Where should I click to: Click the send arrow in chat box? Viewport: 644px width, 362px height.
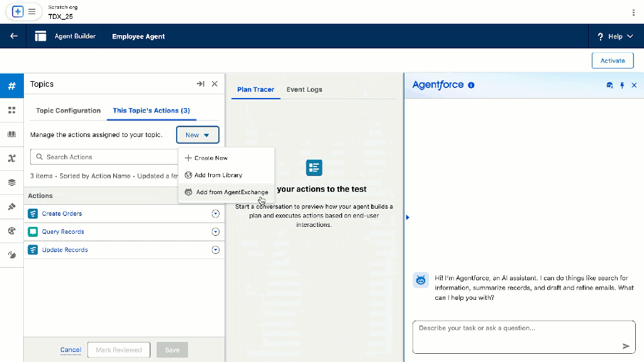click(x=626, y=346)
